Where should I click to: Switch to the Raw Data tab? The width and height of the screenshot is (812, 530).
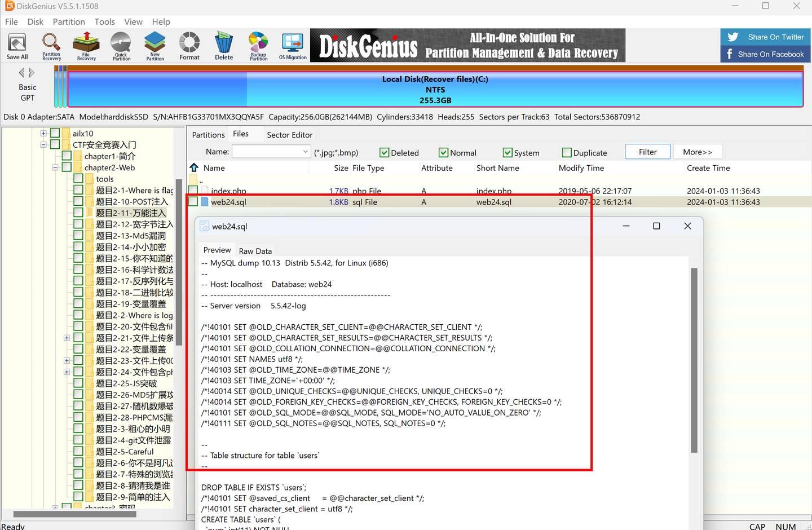(x=255, y=251)
